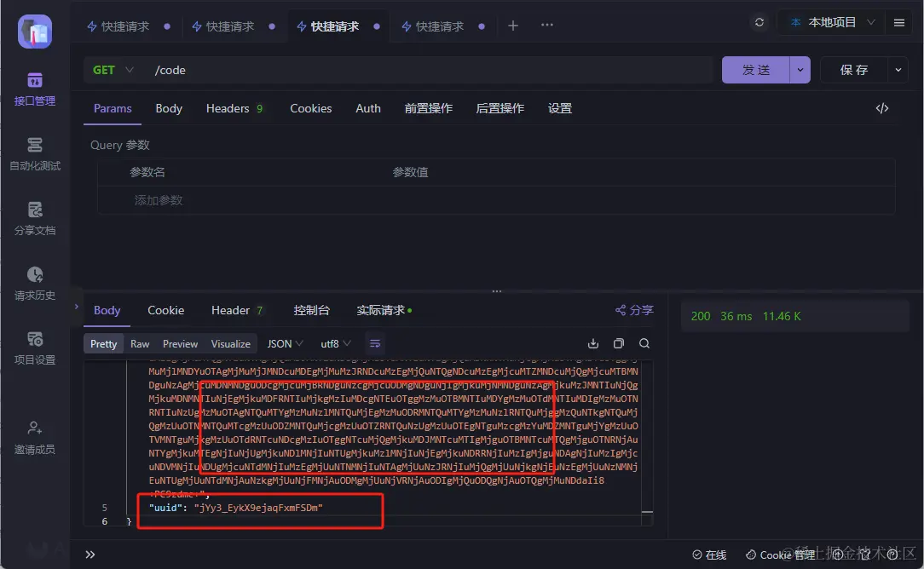Click the 分享 share icon link
The width and height of the screenshot is (924, 569).
point(634,310)
